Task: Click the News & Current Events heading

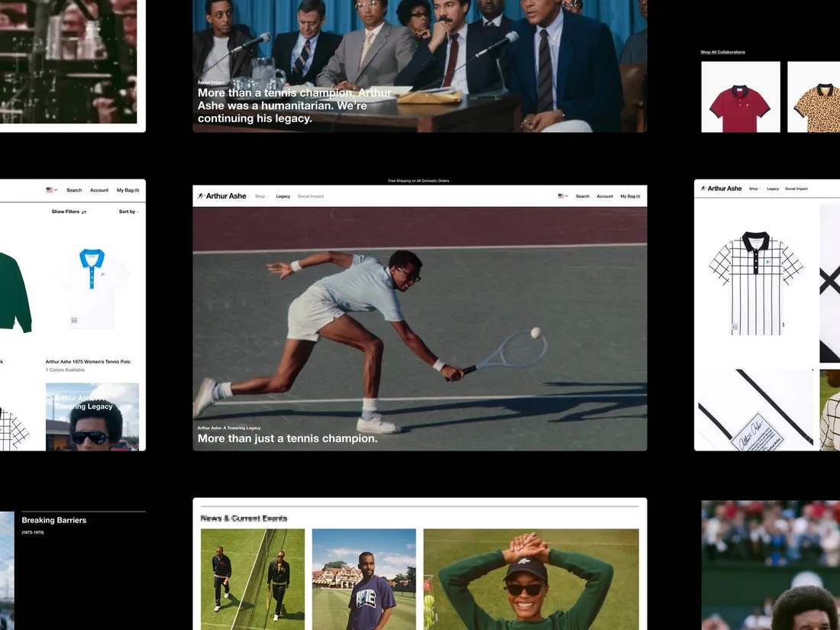Action: pyautogui.click(x=244, y=519)
